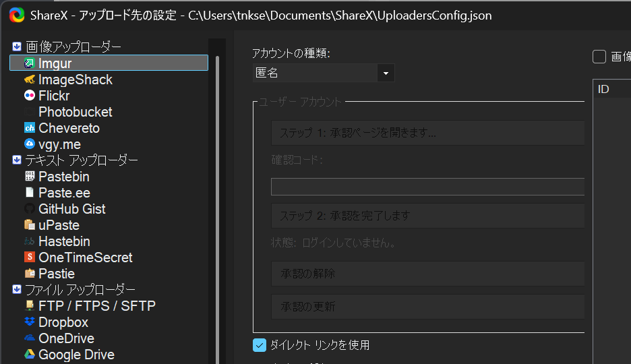Select OneTimeSecret in the uploader tree

[86, 257]
